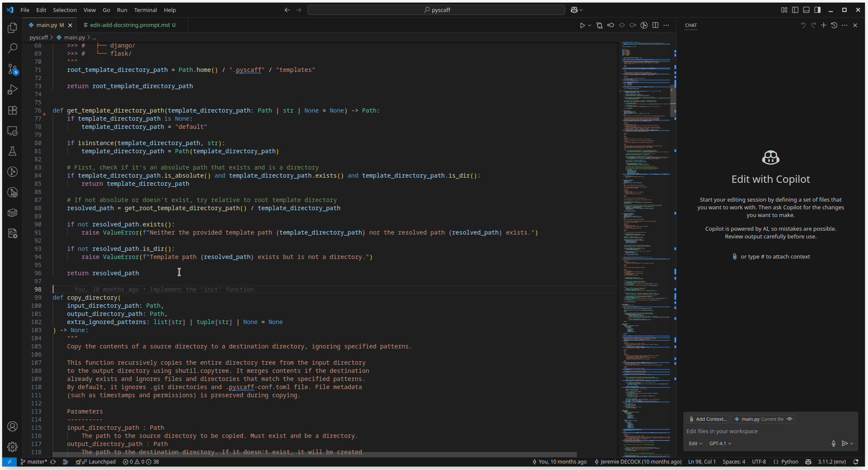Toggle the bottom panel layout button
The width and height of the screenshot is (868, 470).
tap(806, 10)
